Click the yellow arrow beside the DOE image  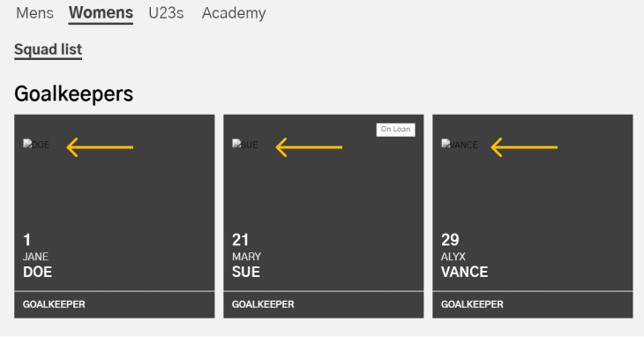coord(100,147)
